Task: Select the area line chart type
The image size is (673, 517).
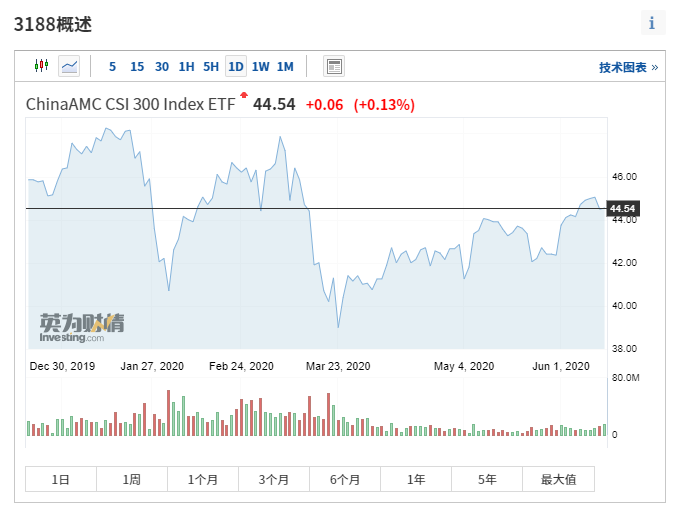Action: pyautogui.click(x=69, y=66)
